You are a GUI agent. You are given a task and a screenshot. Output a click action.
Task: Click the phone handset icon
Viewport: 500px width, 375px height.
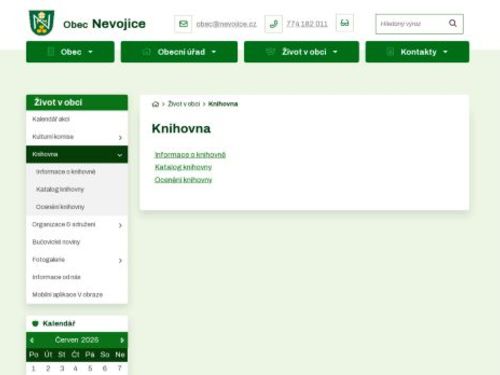[x=274, y=24]
